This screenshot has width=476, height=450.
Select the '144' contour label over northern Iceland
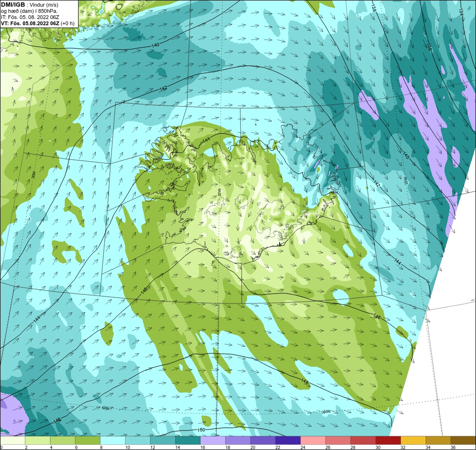[x=206, y=139]
